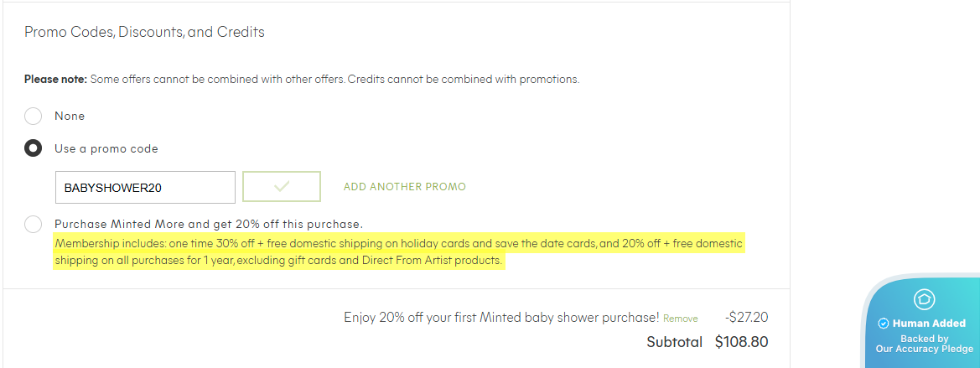Click the "Use a promo code" label text
Image resolution: width=980 pixels, height=368 pixels.
(x=106, y=148)
